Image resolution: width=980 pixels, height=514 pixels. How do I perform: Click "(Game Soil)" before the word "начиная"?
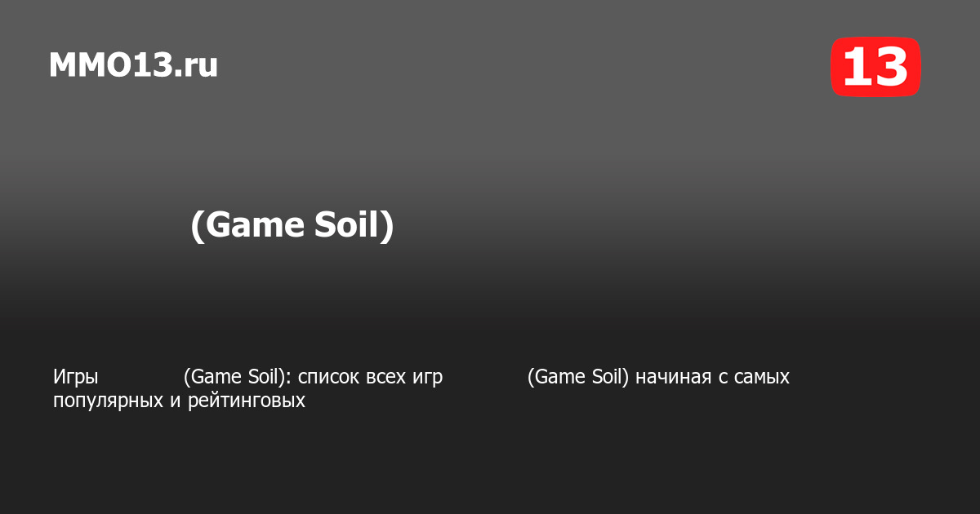(578, 378)
